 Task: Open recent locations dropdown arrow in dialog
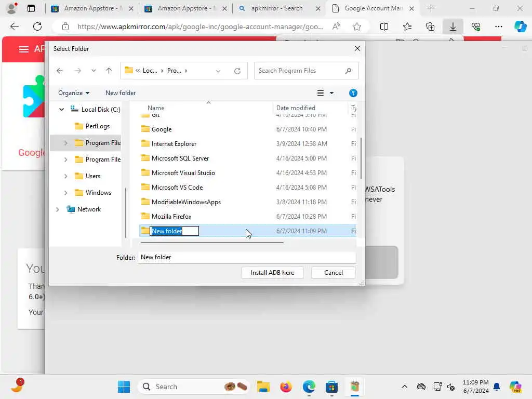[x=94, y=71]
